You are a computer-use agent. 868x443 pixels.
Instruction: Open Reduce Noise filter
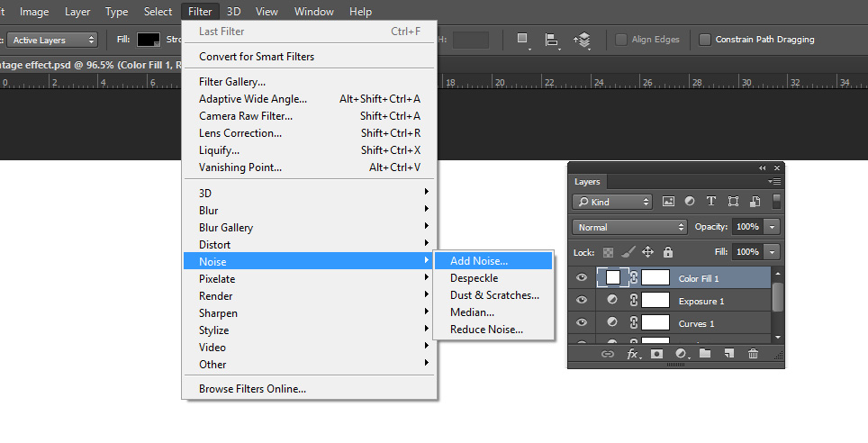493,330
